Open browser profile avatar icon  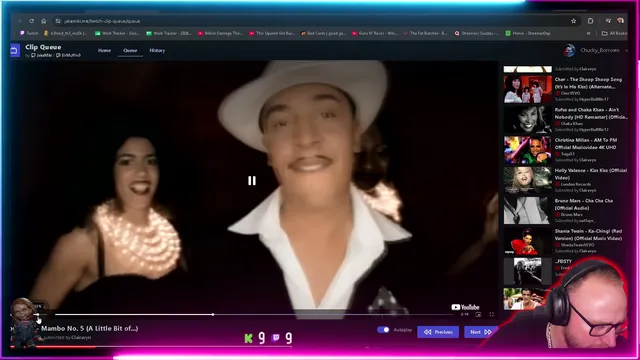[x=620, y=21]
